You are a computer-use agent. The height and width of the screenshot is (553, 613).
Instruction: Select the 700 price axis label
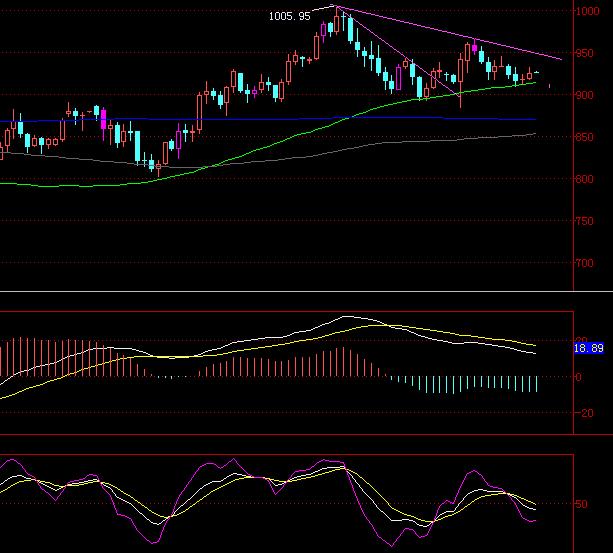[x=585, y=263]
